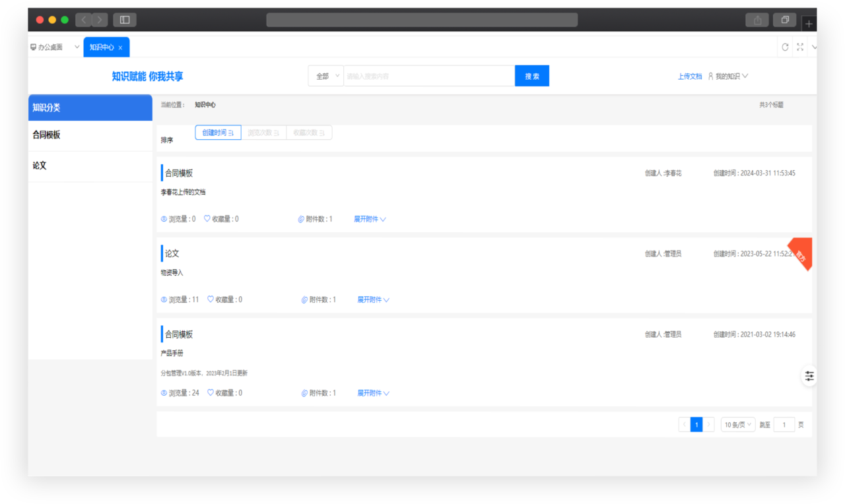This screenshot has width=845, height=504.
Task: Click the 办公桌面 monitor icon
Action: pos(33,47)
